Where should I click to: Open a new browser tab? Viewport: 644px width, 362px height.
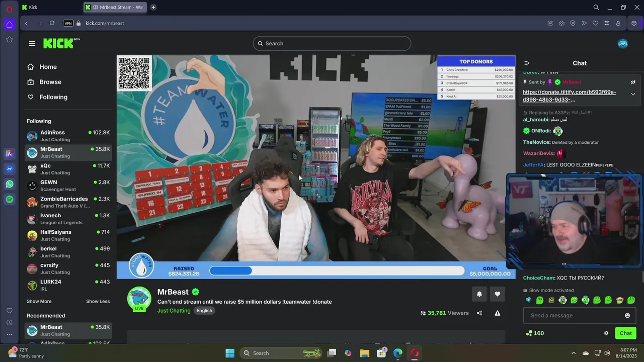pyautogui.click(x=153, y=7)
